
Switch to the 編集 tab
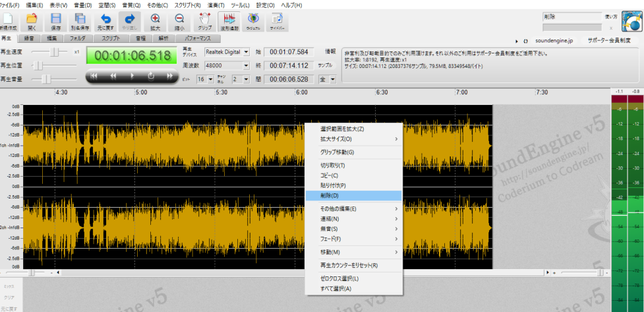coord(52,39)
